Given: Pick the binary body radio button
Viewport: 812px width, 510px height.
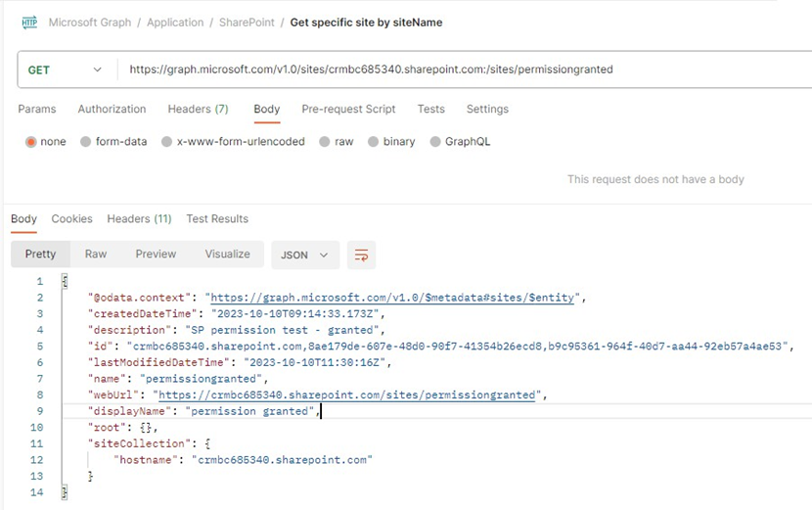Looking at the screenshot, I should click(374, 142).
